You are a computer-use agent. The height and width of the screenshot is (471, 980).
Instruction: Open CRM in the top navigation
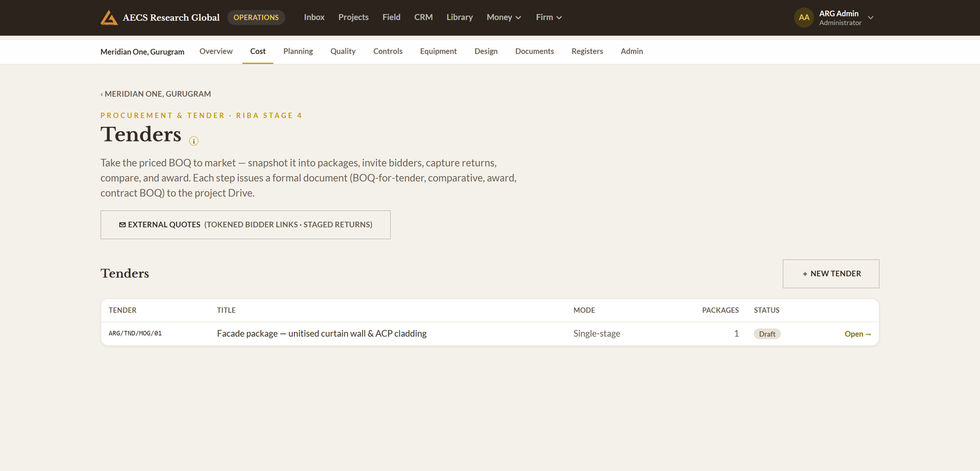pos(423,17)
